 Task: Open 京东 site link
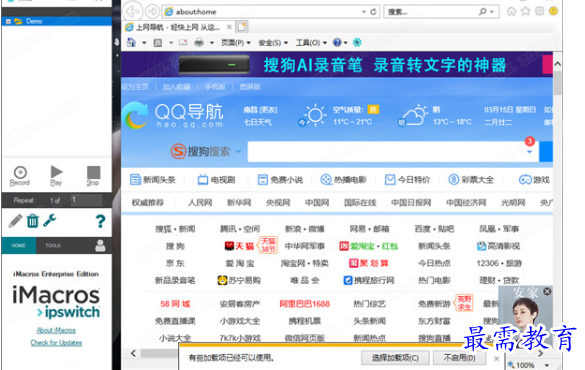175,263
